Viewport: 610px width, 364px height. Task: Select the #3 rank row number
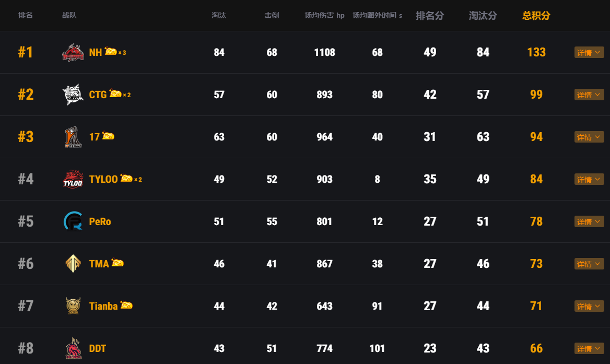click(26, 137)
